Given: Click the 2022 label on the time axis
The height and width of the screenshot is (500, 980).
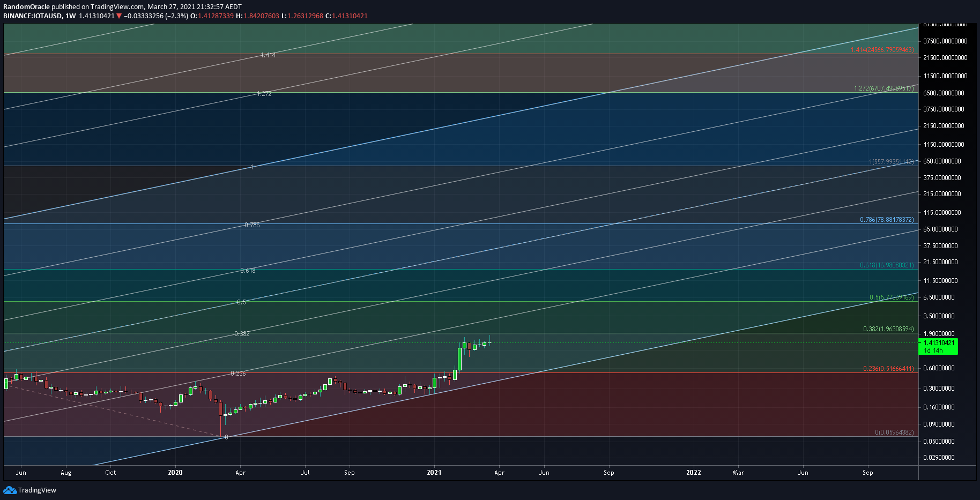Looking at the screenshot, I should click(694, 473).
